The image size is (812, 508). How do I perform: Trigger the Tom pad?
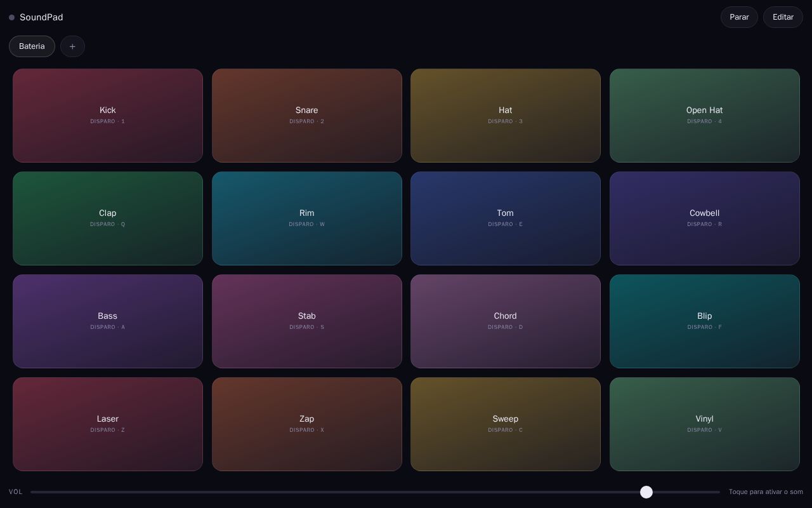click(x=506, y=218)
